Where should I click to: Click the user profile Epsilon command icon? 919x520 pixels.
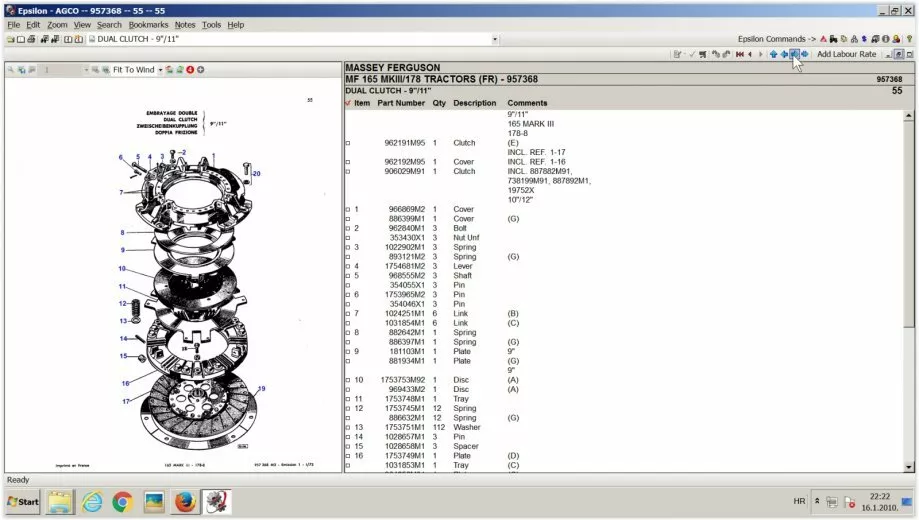tap(896, 39)
